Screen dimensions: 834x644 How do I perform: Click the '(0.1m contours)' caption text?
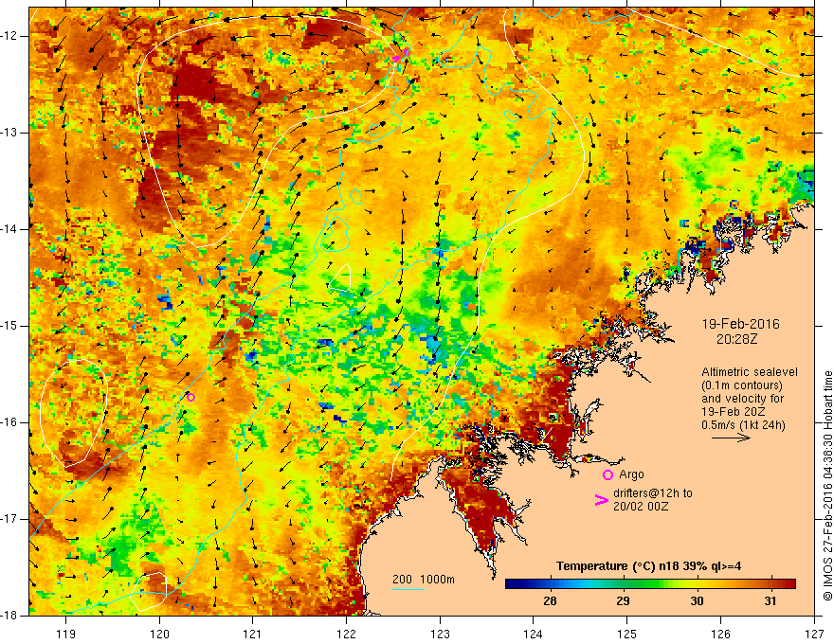[x=742, y=385]
